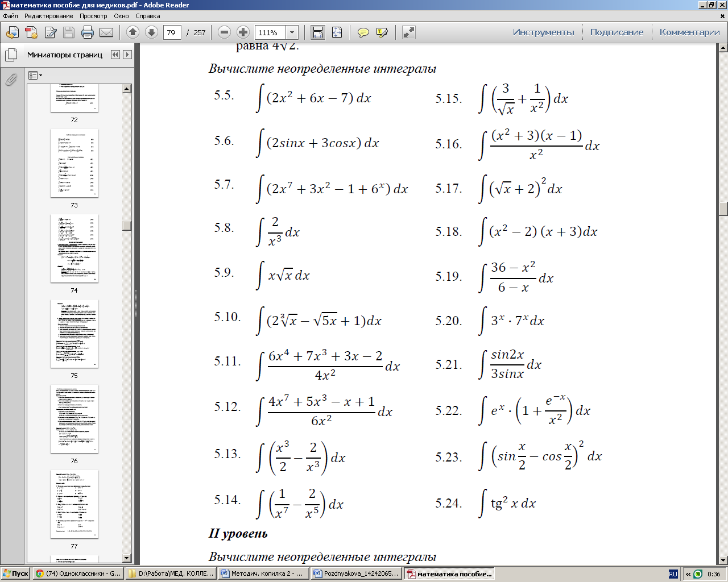Click the fit one full page icon

(337, 32)
